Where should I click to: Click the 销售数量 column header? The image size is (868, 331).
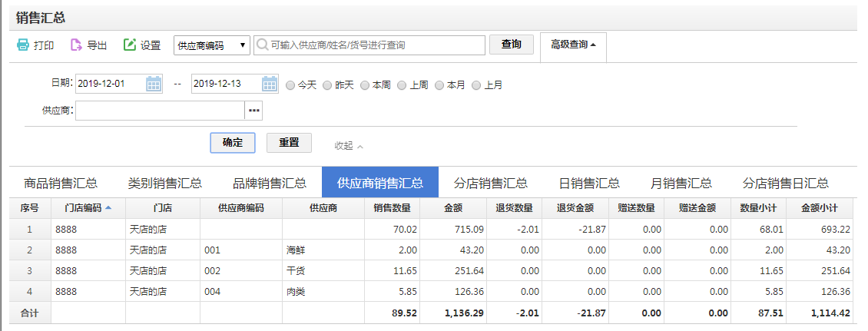tap(392, 208)
